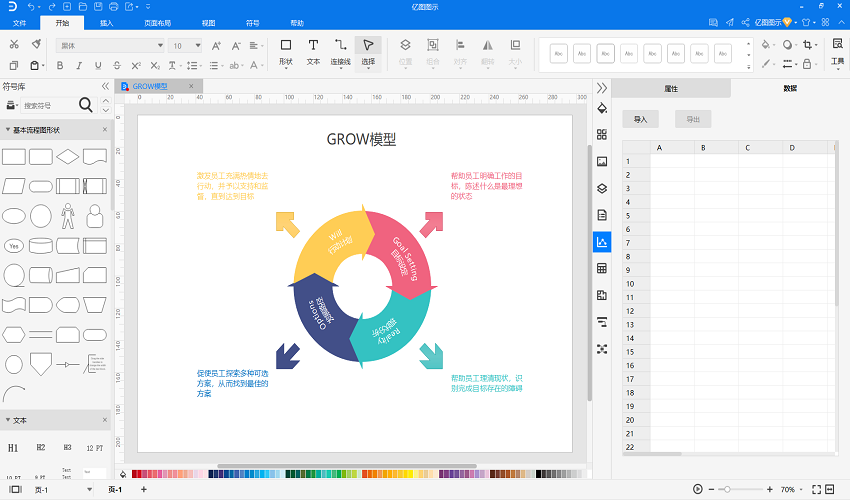Click the 导出 export button
The width and height of the screenshot is (850, 500).
tap(693, 119)
